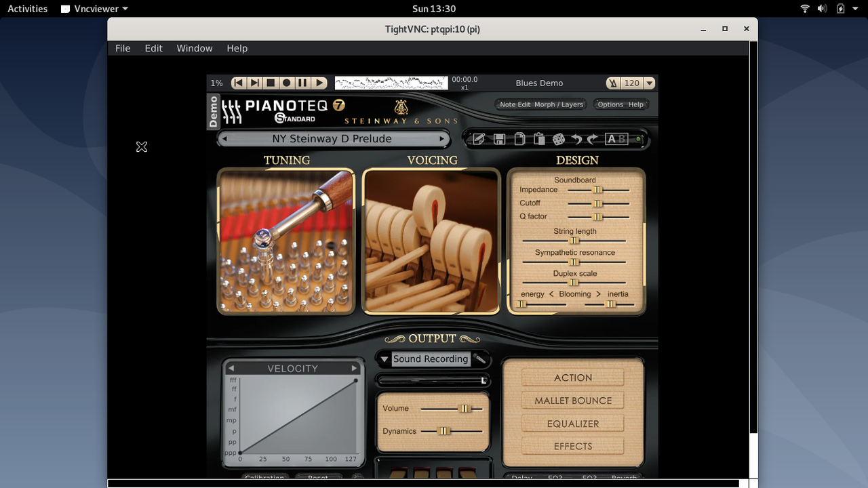
Task: Pause the MIDI playback
Action: pos(303,83)
